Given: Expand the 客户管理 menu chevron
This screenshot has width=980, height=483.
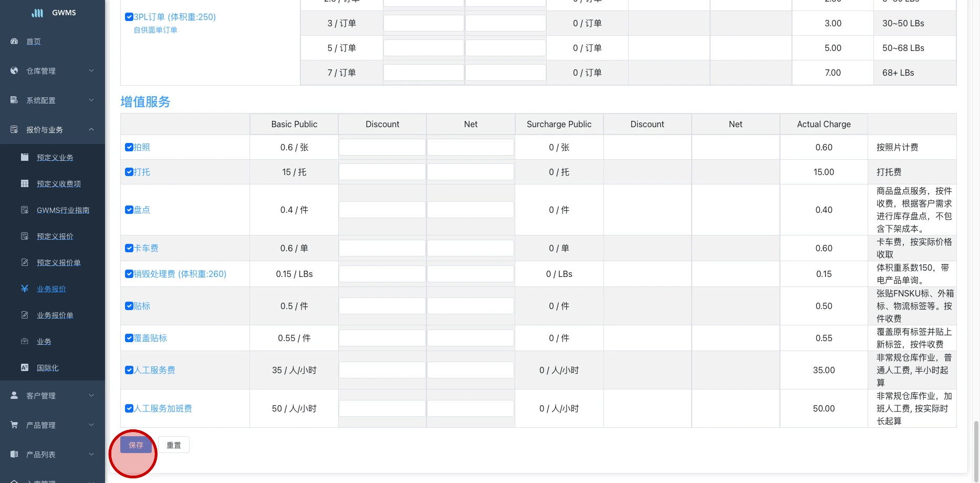Looking at the screenshot, I should 91,395.
